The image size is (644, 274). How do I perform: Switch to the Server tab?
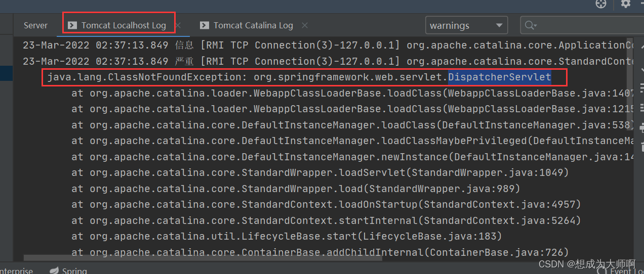click(x=35, y=25)
